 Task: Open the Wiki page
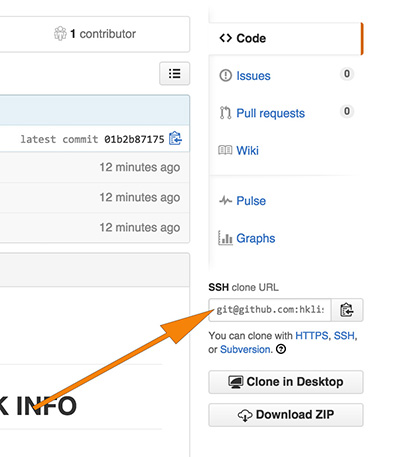coord(247,150)
